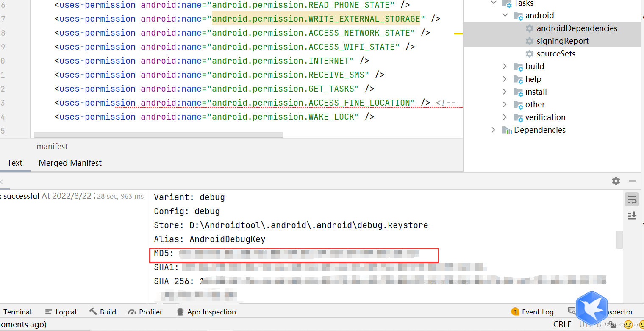Click the struck-through GET_TASKS permission
644x331 pixels.
tap(283, 89)
